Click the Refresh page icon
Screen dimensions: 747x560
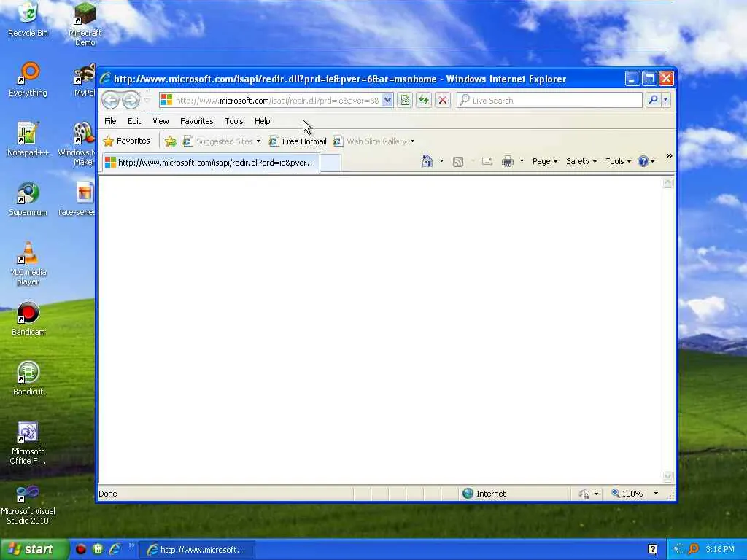(x=424, y=101)
